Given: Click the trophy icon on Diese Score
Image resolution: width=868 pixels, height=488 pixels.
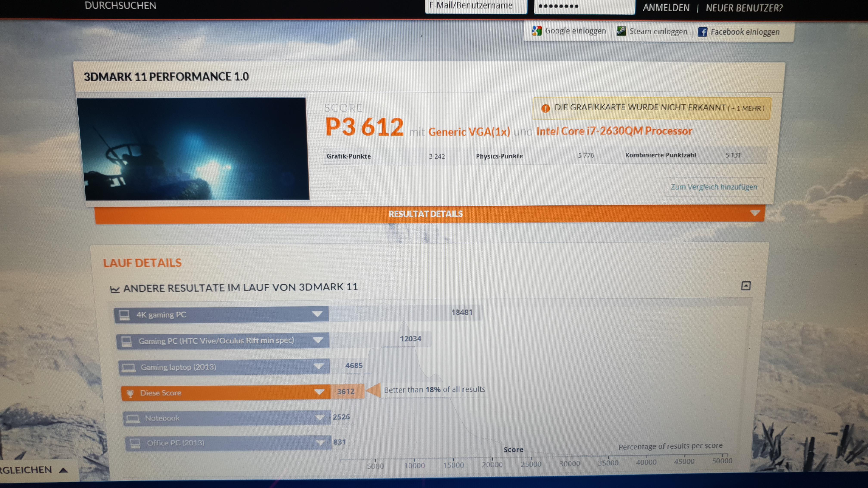Looking at the screenshot, I should [x=130, y=393].
